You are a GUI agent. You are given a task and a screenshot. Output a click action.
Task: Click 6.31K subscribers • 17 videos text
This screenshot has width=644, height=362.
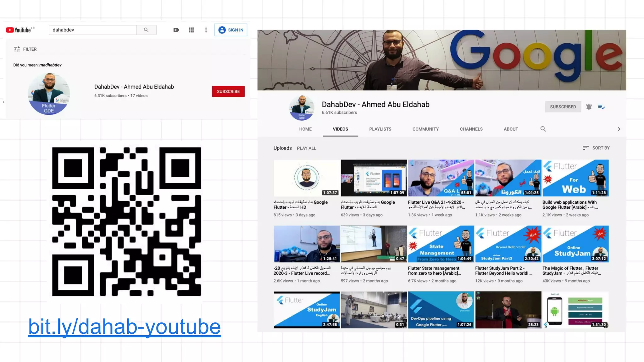tap(121, 96)
